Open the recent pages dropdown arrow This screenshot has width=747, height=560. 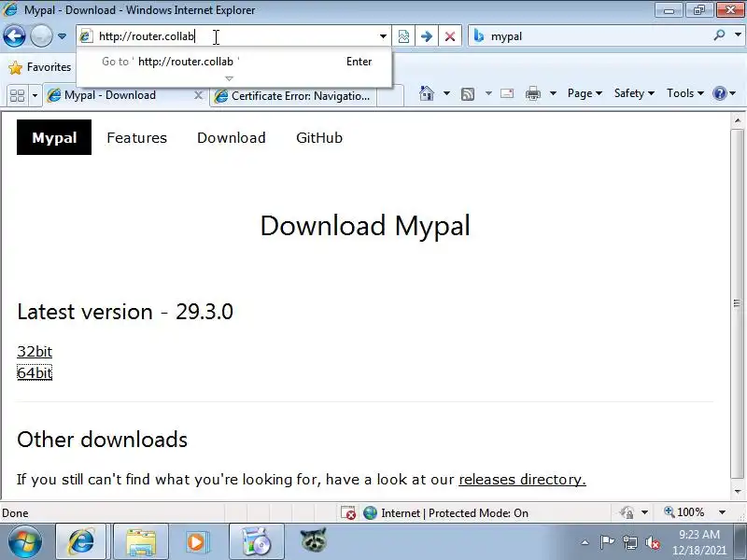point(62,36)
